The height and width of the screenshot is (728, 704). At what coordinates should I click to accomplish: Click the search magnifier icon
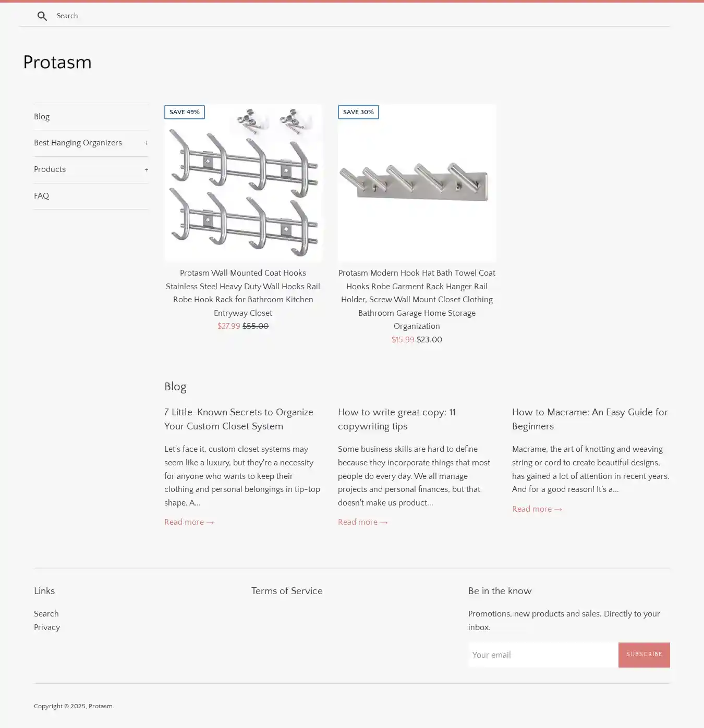[x=42, y=16]
